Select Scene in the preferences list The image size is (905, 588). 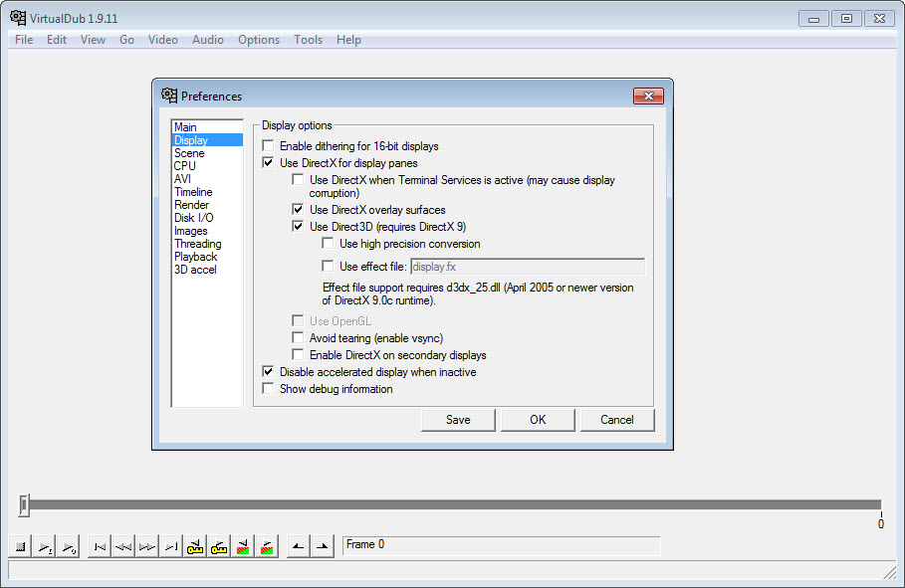tap(207, 153)
